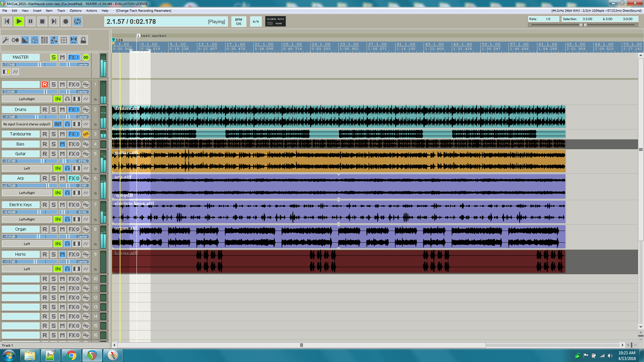Open project settings wrench icon
Image resolution: width=644 pixels, height=362 pixels.
[5, 40]
